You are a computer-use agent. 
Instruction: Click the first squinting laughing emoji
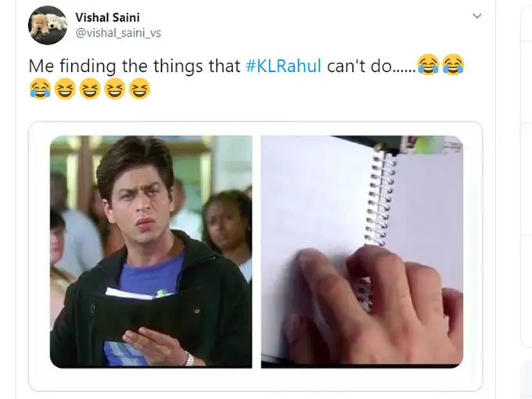tap(65, 88)
